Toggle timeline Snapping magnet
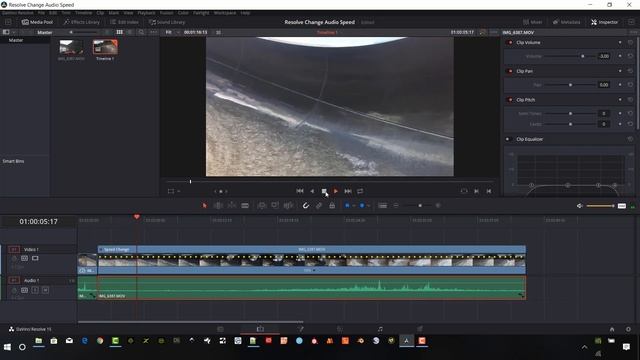640x360 pixels. 306,206
